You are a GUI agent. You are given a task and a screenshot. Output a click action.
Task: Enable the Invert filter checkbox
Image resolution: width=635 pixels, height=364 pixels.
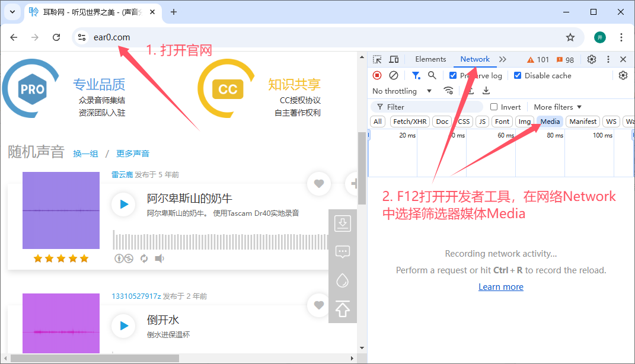coord(494,107)
